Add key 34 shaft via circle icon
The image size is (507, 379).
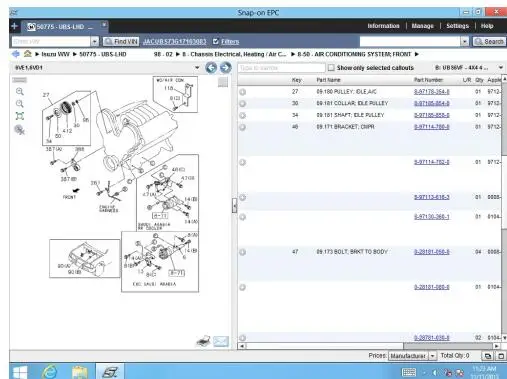pyautogui.click(x=243, y=115)
